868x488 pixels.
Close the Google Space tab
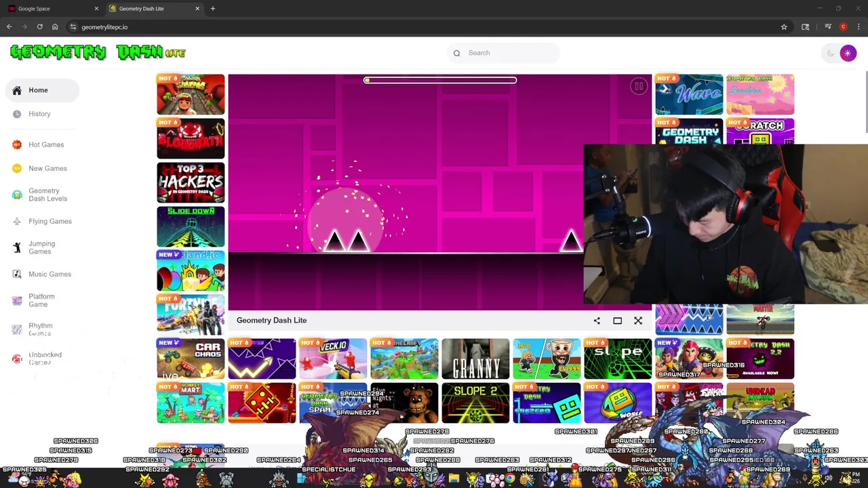pyautogui.click(x=96, y=9)
